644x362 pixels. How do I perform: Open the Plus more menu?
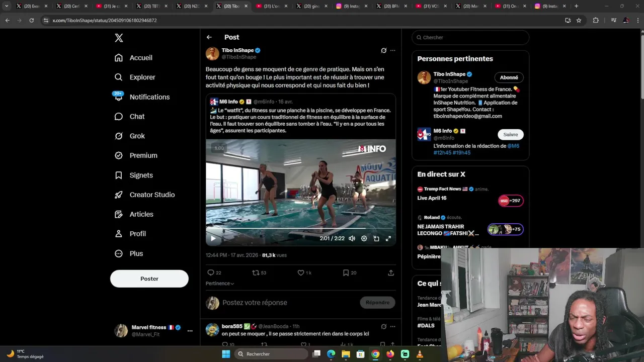coord(129,254)
